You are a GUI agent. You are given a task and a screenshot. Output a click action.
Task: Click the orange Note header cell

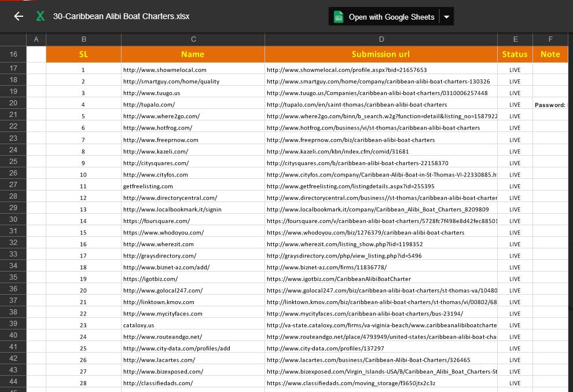[x=550, y=54]
